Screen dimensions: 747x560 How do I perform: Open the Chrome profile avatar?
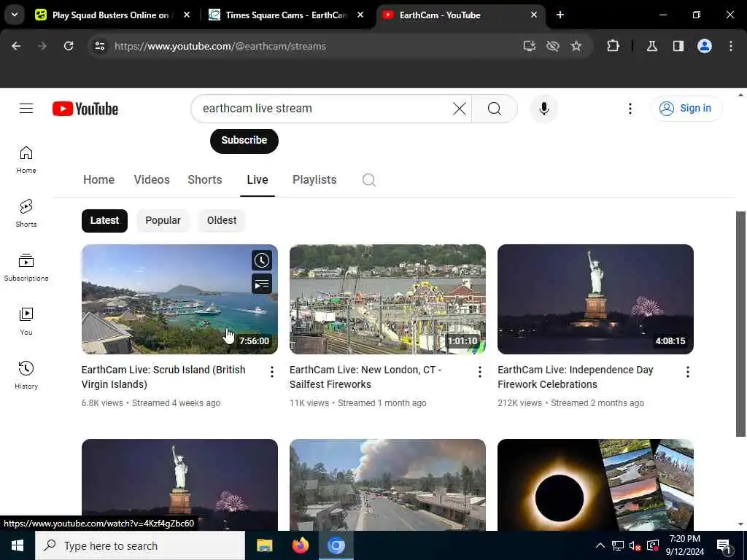pyautogui.click(x=705, y=46)
